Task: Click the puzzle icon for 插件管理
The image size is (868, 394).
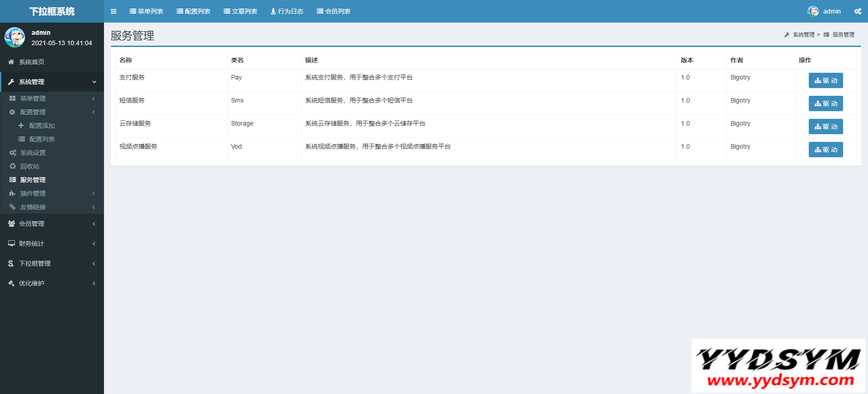Action: click(x=13, y=193)
